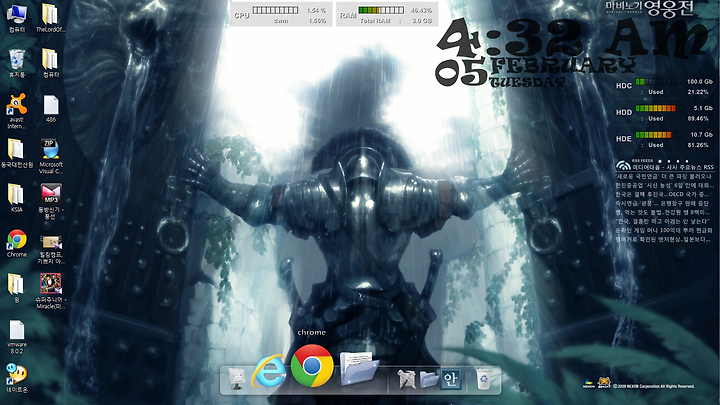Screen dimensions: 720x405
Task: Open the RSS headline containing 즉시연금
Action: 664,203
